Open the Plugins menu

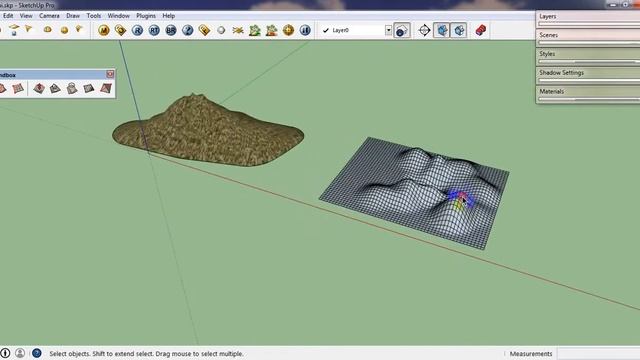[146, 16]
